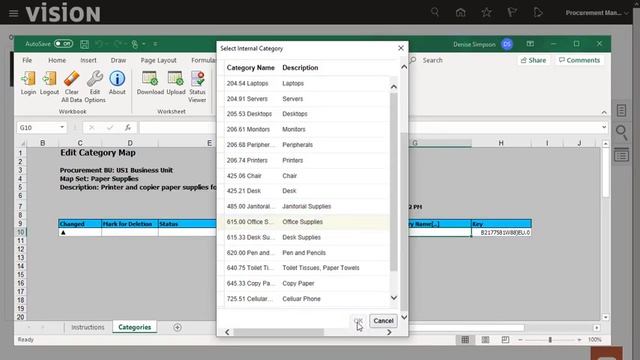Viewport: 640px width, 360px height.
Task: Click the zoom out minus button
Action: coord(520,340)
